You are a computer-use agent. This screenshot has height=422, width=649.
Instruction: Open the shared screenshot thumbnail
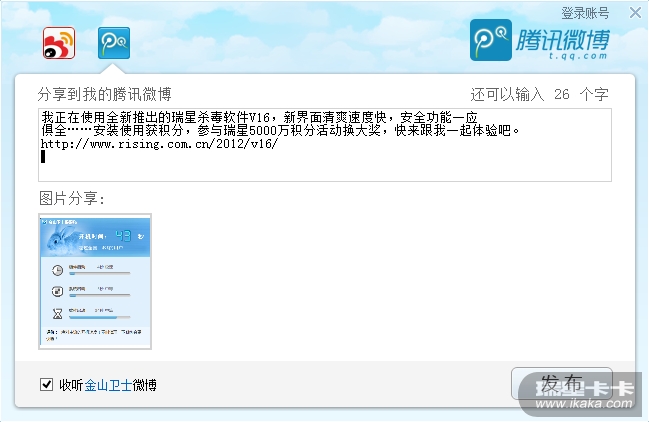95,281
